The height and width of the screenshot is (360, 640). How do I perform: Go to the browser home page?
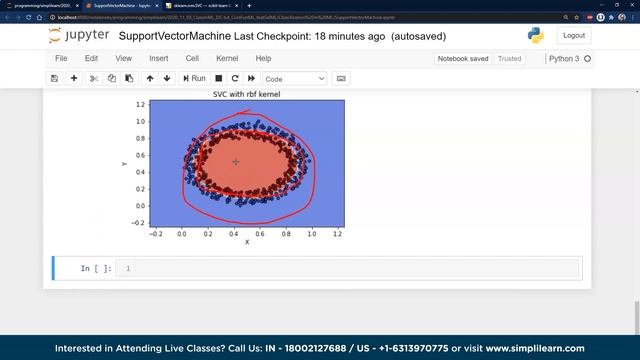[x=40, y=18]
